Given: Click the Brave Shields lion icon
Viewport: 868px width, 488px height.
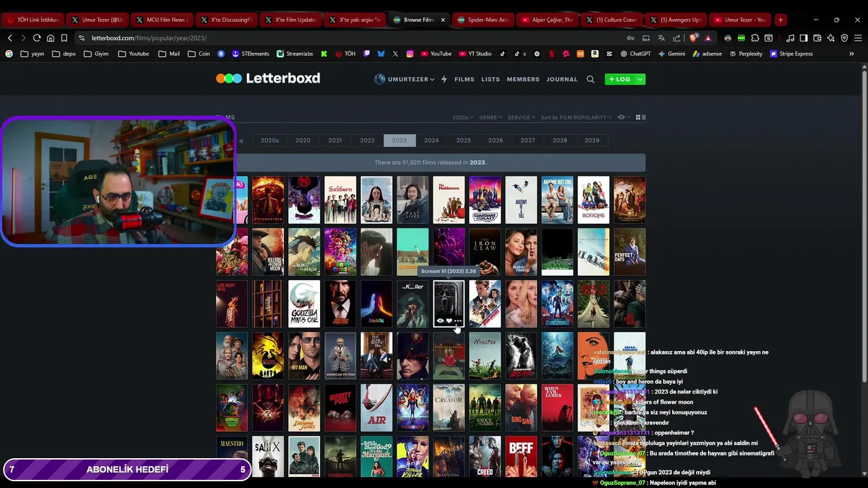Looking at the screenshot, I should [x=693, y=38].
